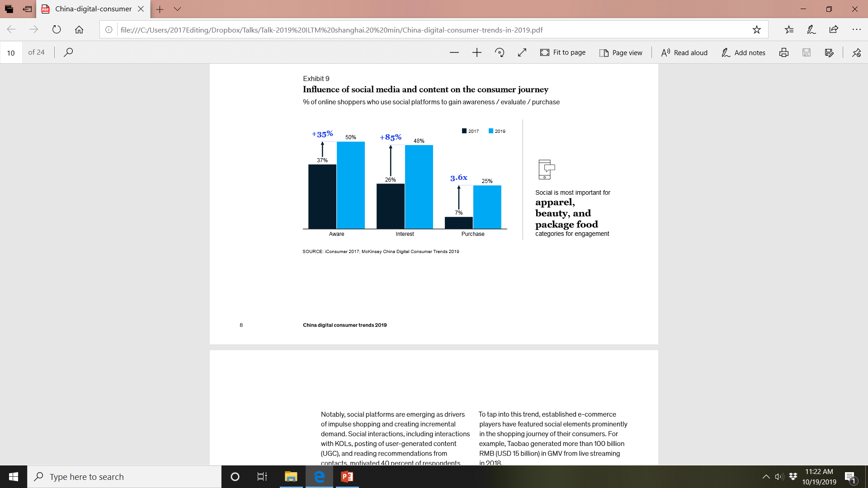The image size is (868, 488).
Task: Start Read aloud
Action: coord(684,52)
